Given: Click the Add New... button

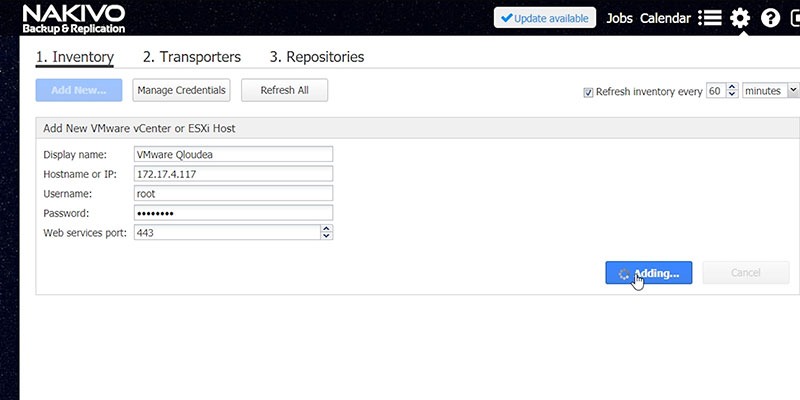Looking at the screenshot, I should click(79, 90).
